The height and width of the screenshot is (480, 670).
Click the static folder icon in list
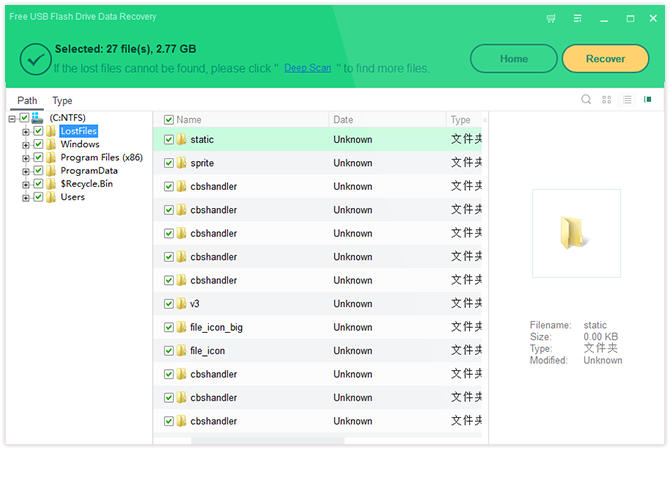click(x=181, y=139)
